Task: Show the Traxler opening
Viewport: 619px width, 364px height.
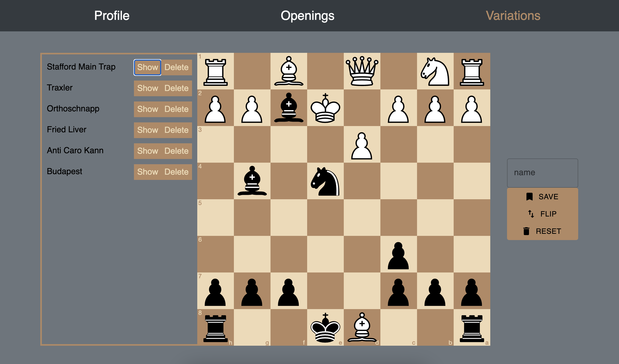Action: pyautogui.click(x=148, y=88)
